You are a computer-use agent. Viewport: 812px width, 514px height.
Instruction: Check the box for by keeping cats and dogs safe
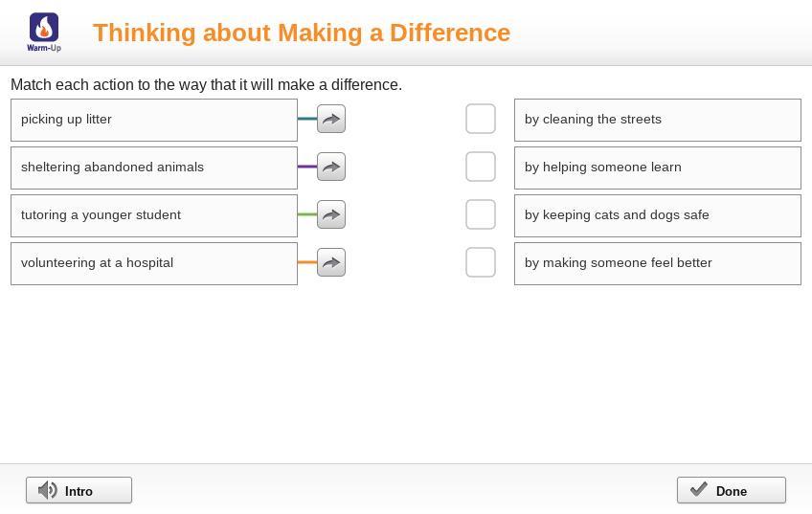[x=481, y=214]
